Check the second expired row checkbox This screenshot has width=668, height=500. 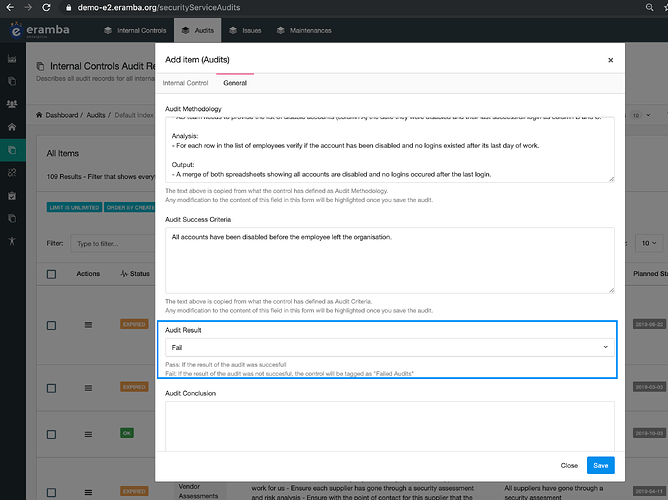point(52,388)
